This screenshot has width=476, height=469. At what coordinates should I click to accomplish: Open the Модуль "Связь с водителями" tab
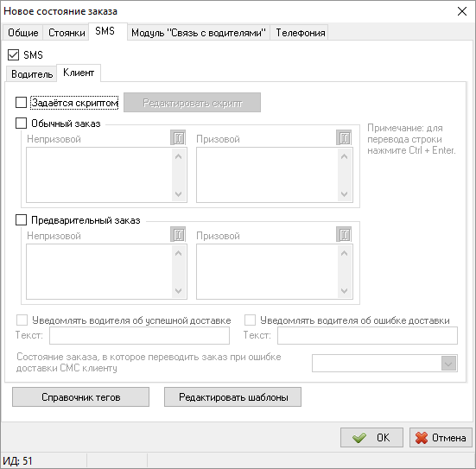(x=198, y=33)
